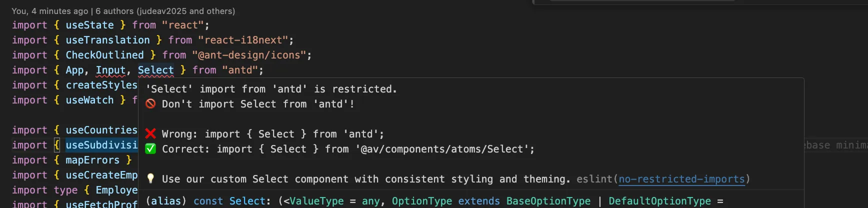Click the lightbulb icon in the hover message
The image size is (868, 208).
(150, 179)
